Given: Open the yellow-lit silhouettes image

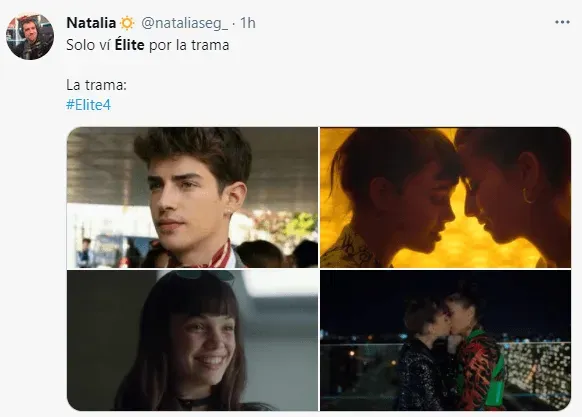Looking at the screenshot, I should pyautogui.click(x=445, y=197).
